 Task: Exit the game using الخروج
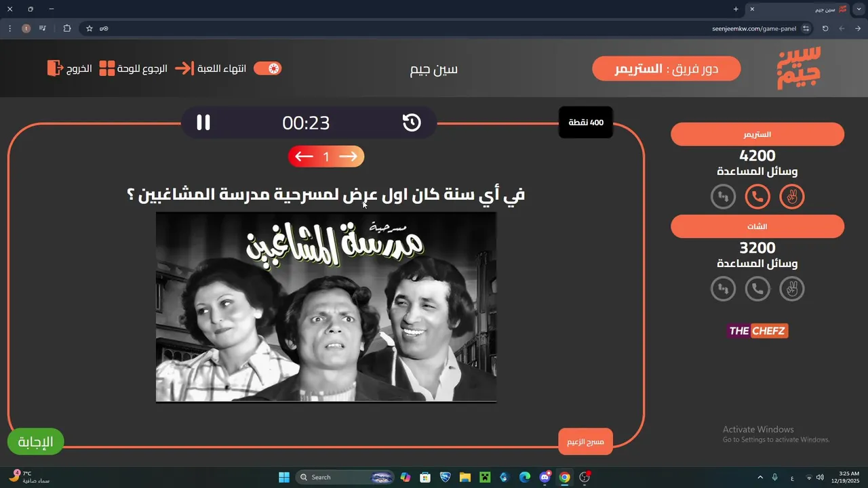coord(70,68)
